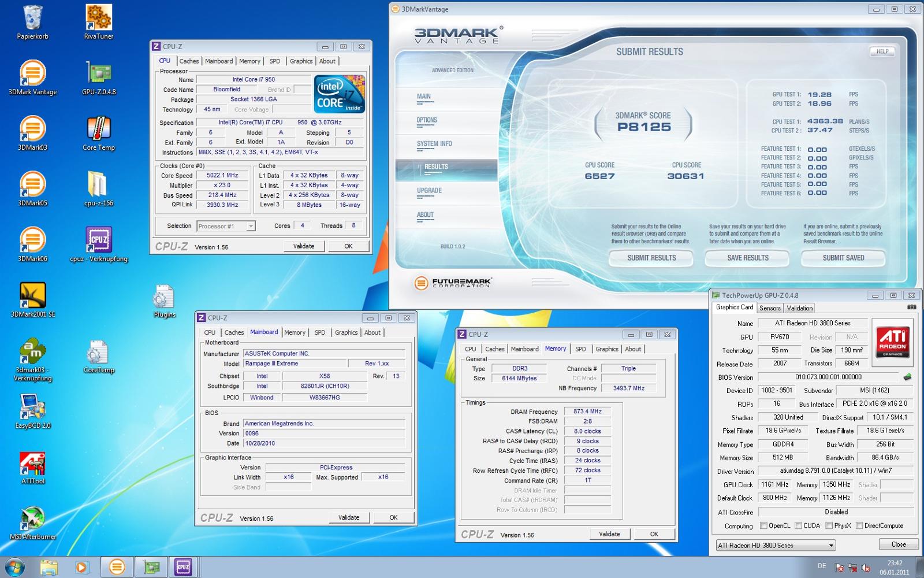This screenshot has width=924, height=578.
Task: Open the Windows Start orb
Action: 14,567
